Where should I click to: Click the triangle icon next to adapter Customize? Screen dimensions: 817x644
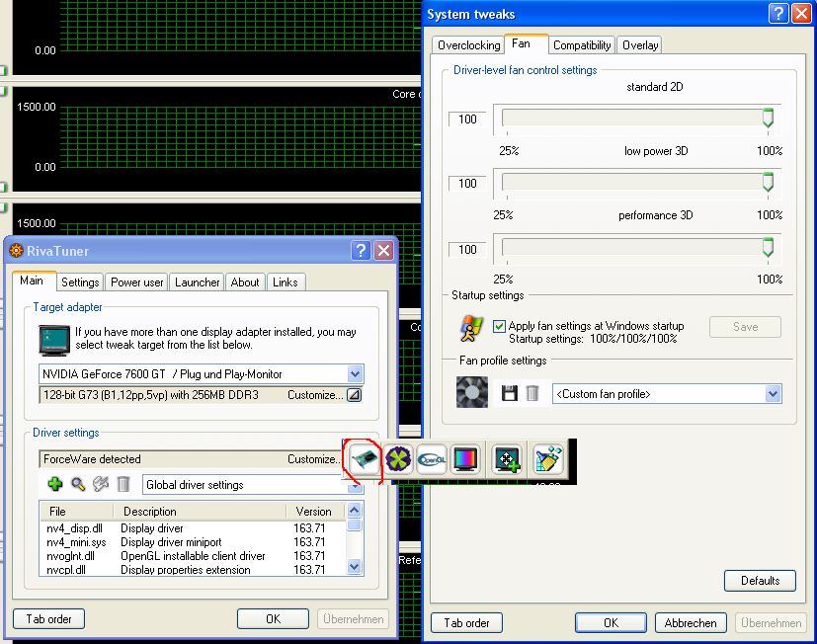coord(355,395)
